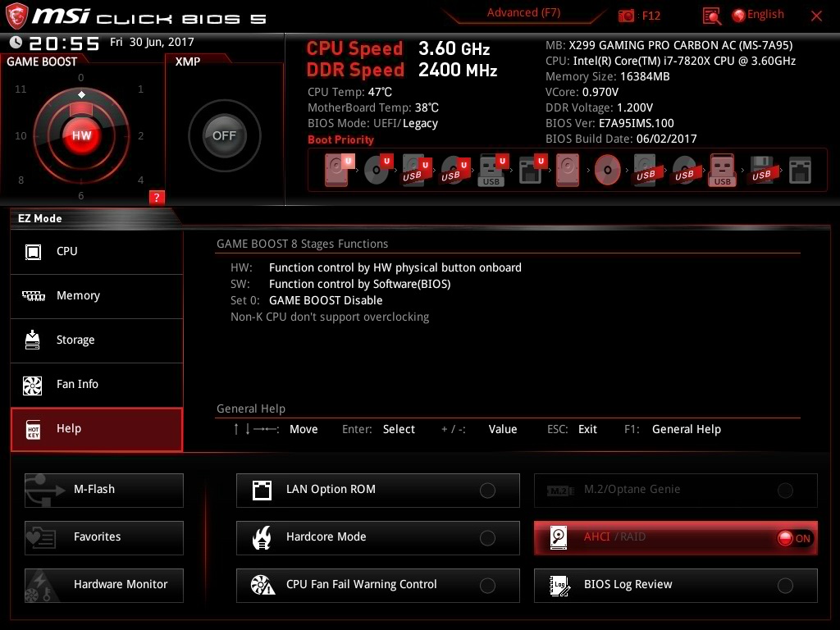Click the MSI dragon logo
The height and width of the screenshot is (630, 840).
pos(17,16)
